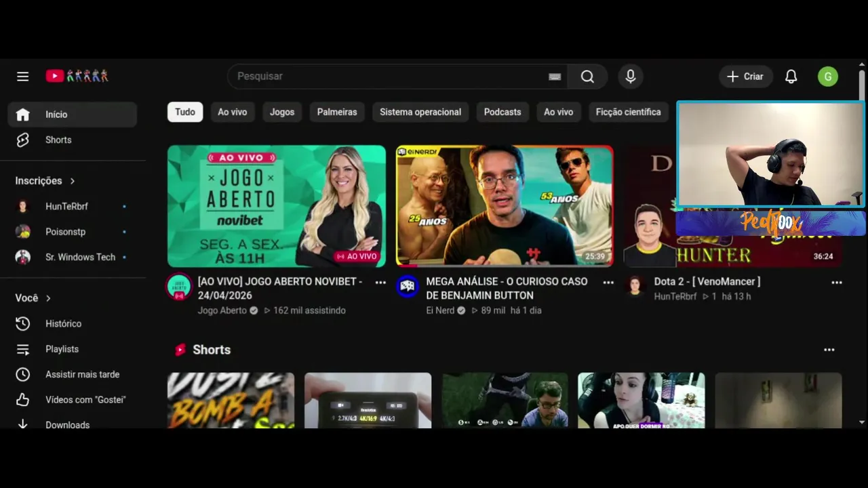Open the Jogo Aberto Novibet video title
This screenshot has width=868, height=488.
click(280, 288)
